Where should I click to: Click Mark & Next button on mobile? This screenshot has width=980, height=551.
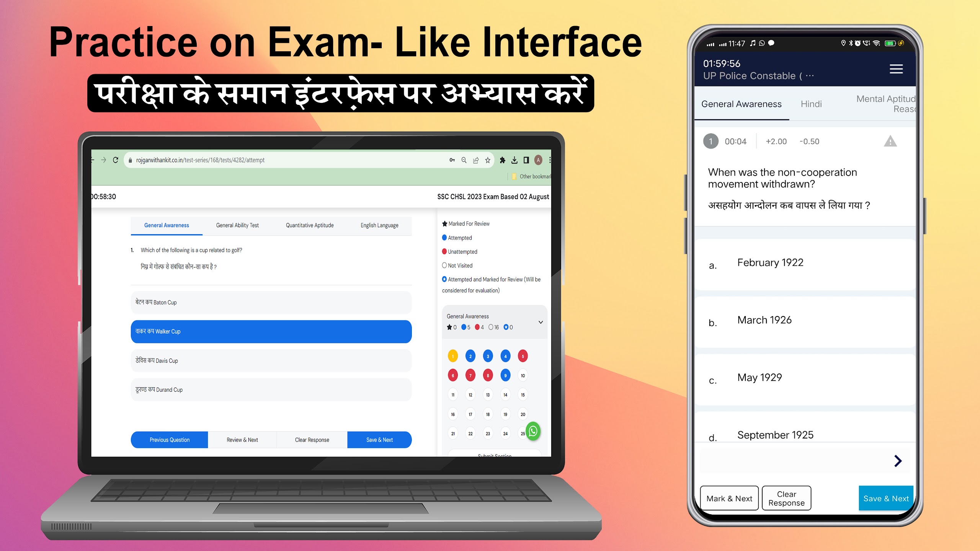coord(729,499)
